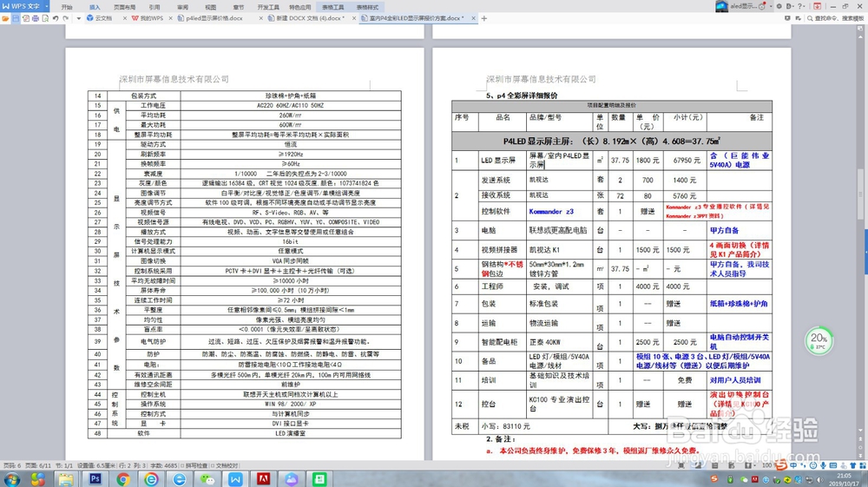Click the settings gear icon in title bar
Viewport: 868px width, 487px height.
(x=779, y=7)
